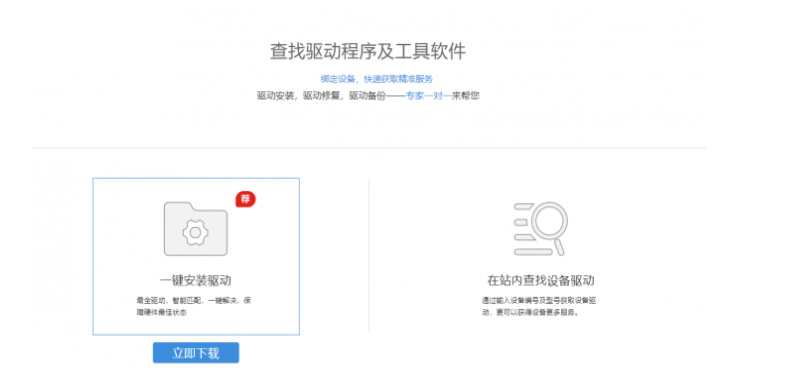Click the 驱动安装,驱动修复,驱动备份 text
The height and width of the screenshot is (389, 805).
pyautogui.click(x=321, y=95)
